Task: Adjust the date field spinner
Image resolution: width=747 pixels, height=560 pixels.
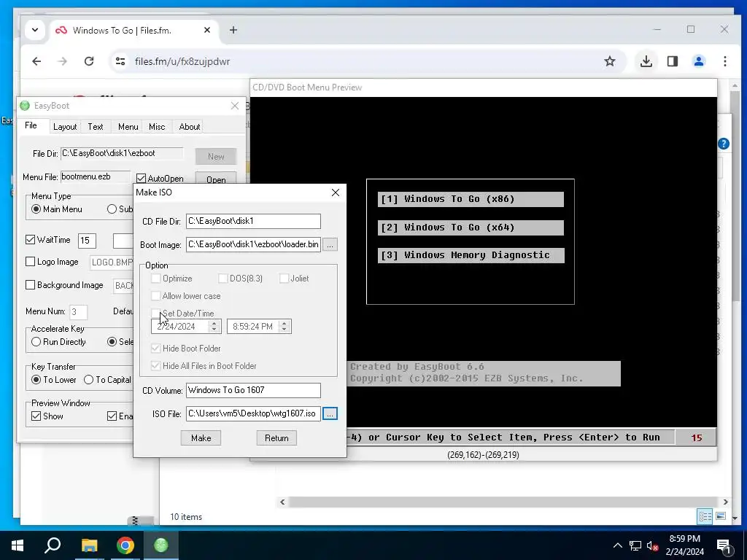Action: point(214,326)
